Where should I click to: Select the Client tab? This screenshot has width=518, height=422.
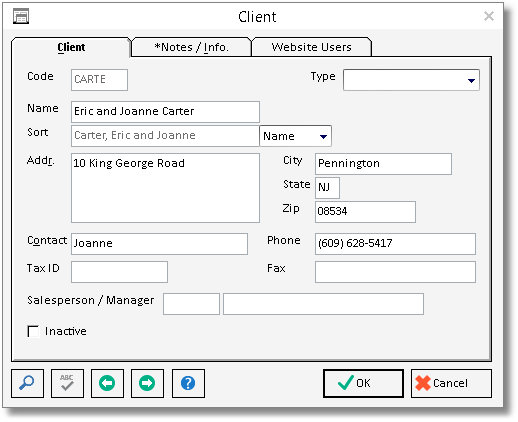[x=71, y=47]
